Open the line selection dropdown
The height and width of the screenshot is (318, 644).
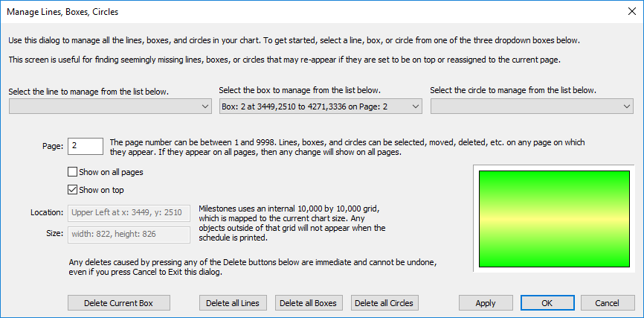(x=110, y=107)
